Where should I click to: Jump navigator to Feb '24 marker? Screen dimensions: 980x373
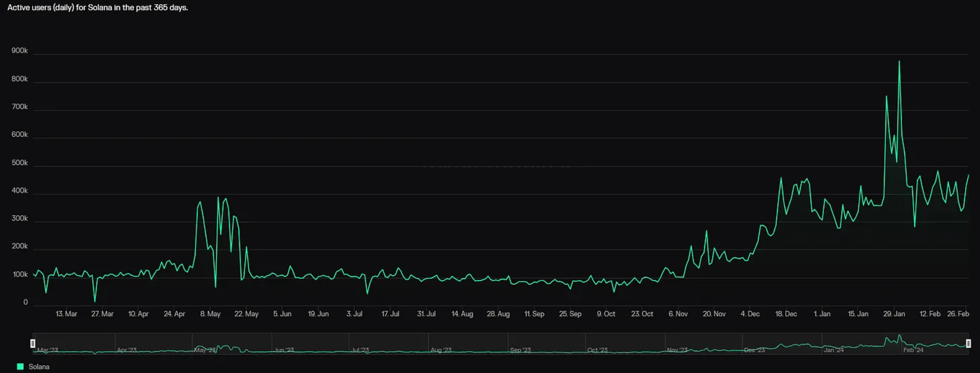pos(913,350)
